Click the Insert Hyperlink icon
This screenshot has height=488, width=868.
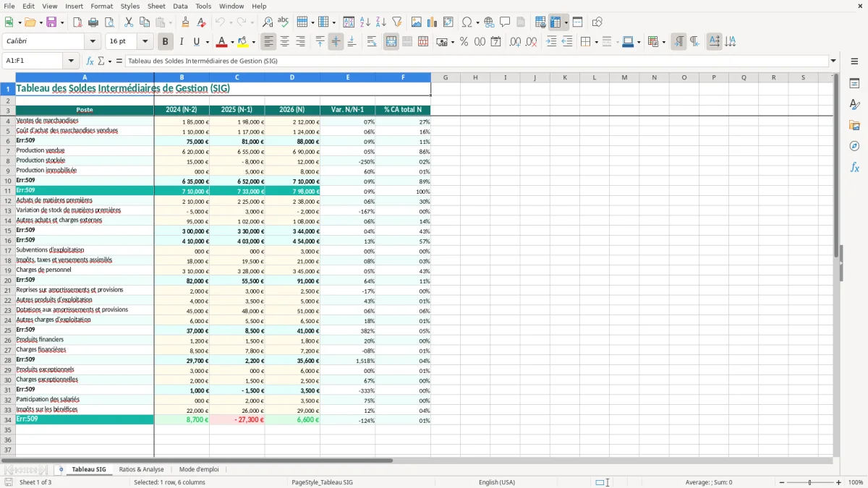pyautogui.click(x=489, y=22)
